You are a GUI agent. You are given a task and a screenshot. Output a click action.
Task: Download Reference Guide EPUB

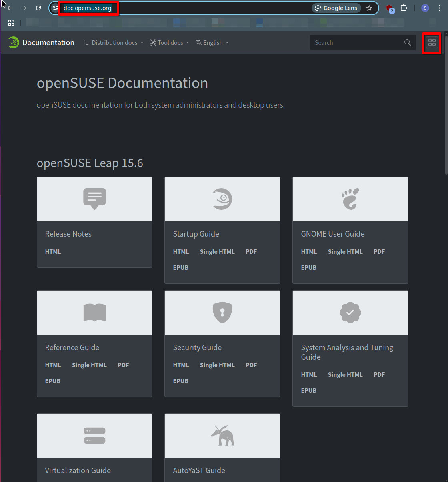[53, 381]
